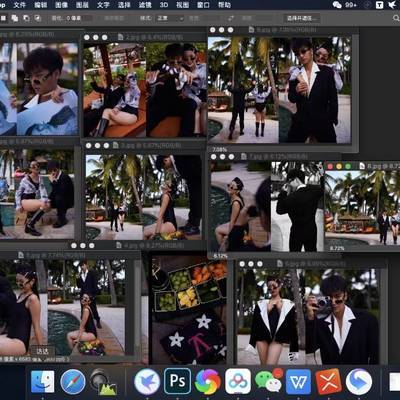
Task: Select the new selection mode icon
Action: tap(4, 18)
